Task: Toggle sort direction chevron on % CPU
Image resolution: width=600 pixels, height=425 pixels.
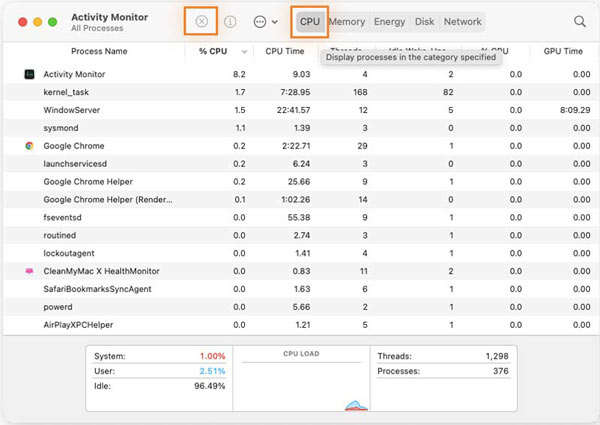Action: point(244,52)
